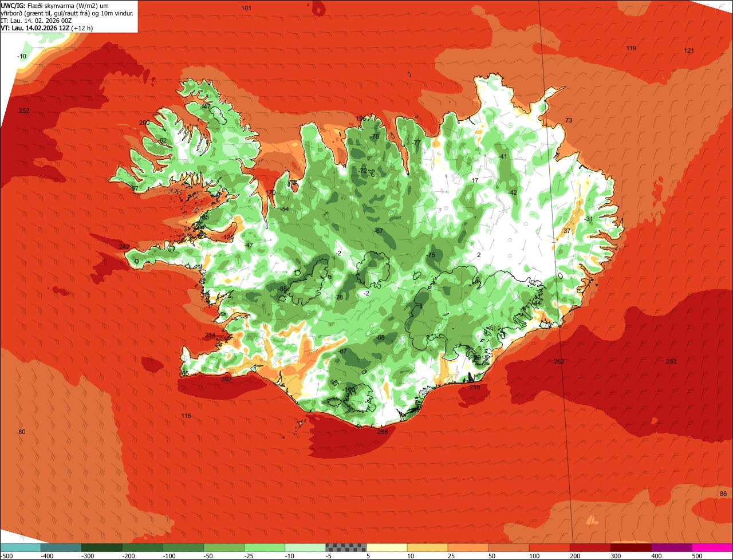The width and height of the screenshot is (733, 560).
Task: Pick the pale yellow 5 to 10 swatch
Action: (387, 547)
